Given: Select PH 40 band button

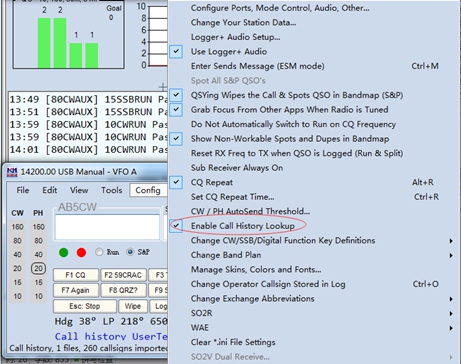Looking at the screenshot, I should (38, 255).
